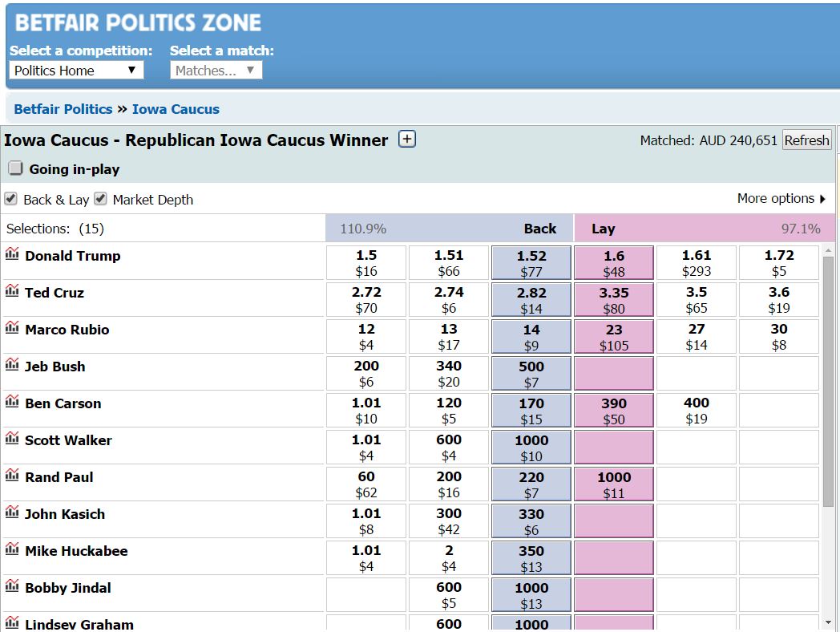Screen dimensions: 840x632
Task: Open the Politics Home competition dropdown
Action: 77,71
